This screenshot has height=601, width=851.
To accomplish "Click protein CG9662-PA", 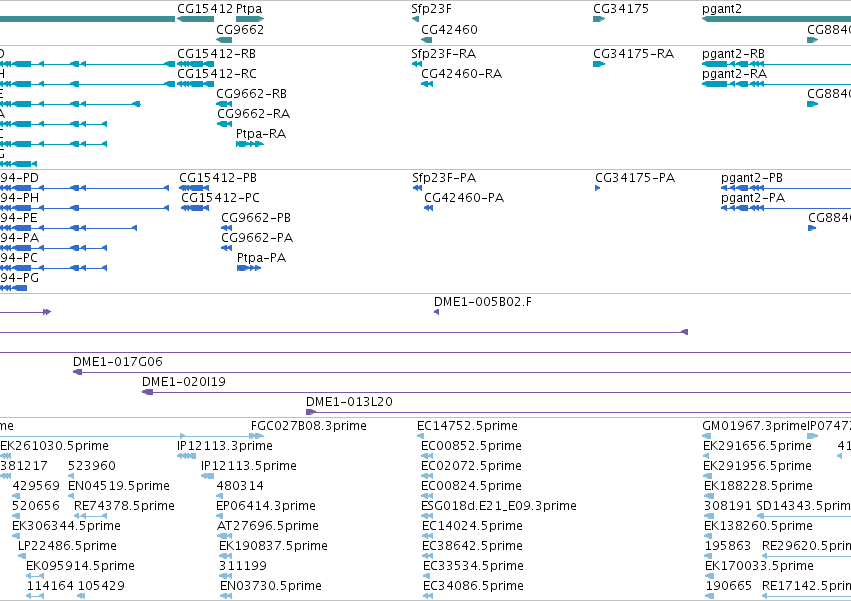I will pos(257,237).
